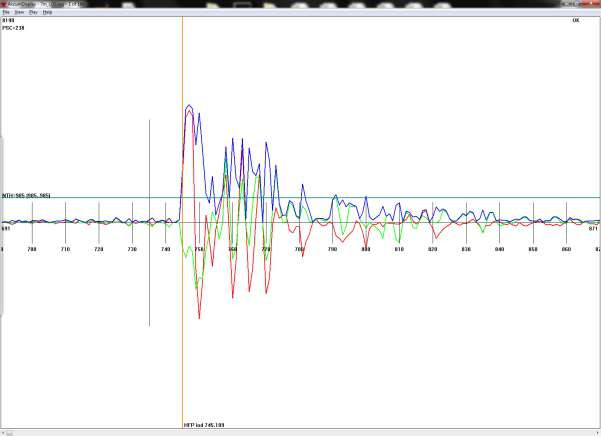Open the Play menu

[33, 12]
